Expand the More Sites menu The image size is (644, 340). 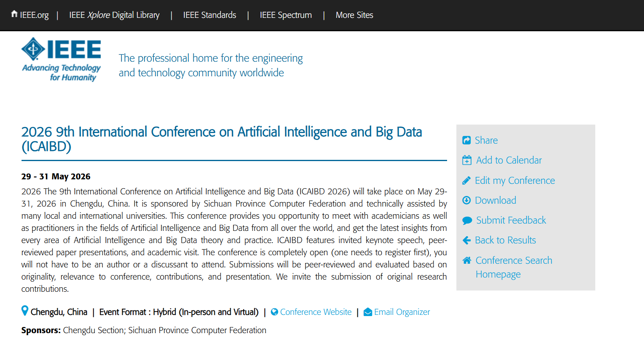click(x=354, y=15)
